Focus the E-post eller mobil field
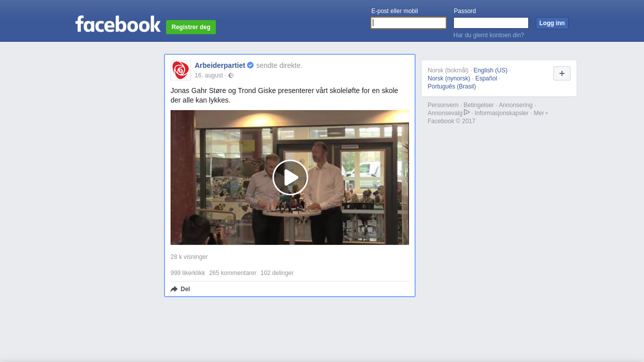This screenshot has width=644, height=362. tap(409, 23)
